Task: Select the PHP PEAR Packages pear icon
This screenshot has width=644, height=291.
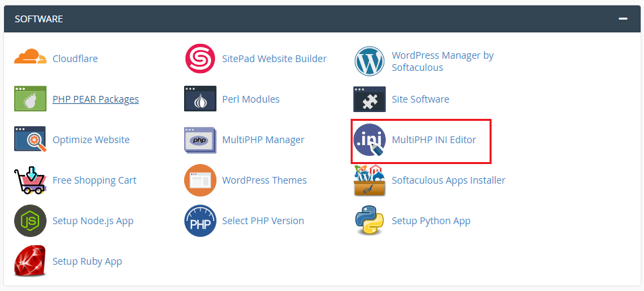Action: click(30, 99)
